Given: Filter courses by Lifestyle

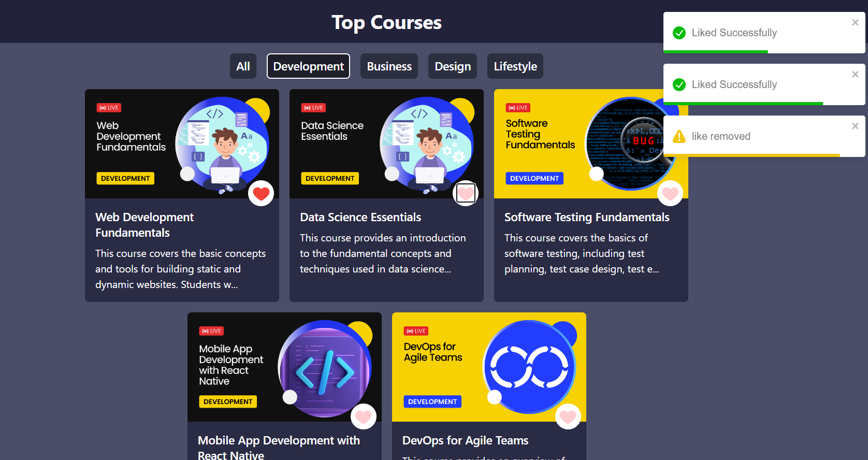Looking at the screenshot, I should click(x=515, y=66).
